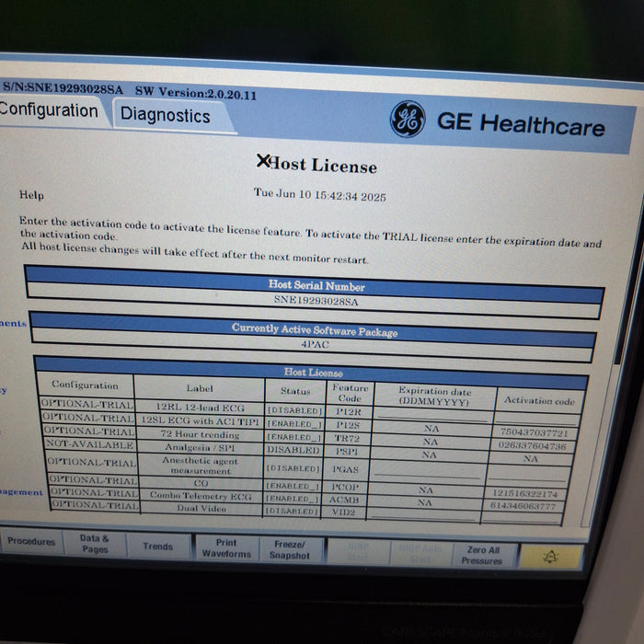
Task: Click the [DISABLED] status of Dual Video
Action: 292,512
